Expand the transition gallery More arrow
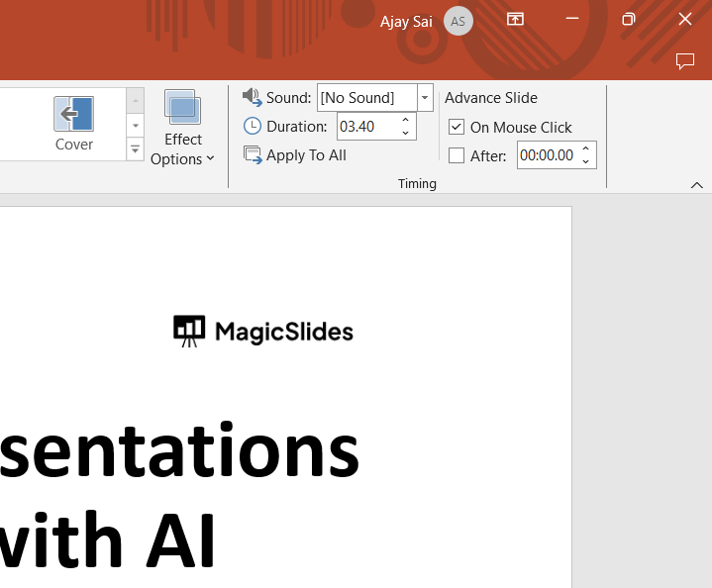 click(136, 149)
